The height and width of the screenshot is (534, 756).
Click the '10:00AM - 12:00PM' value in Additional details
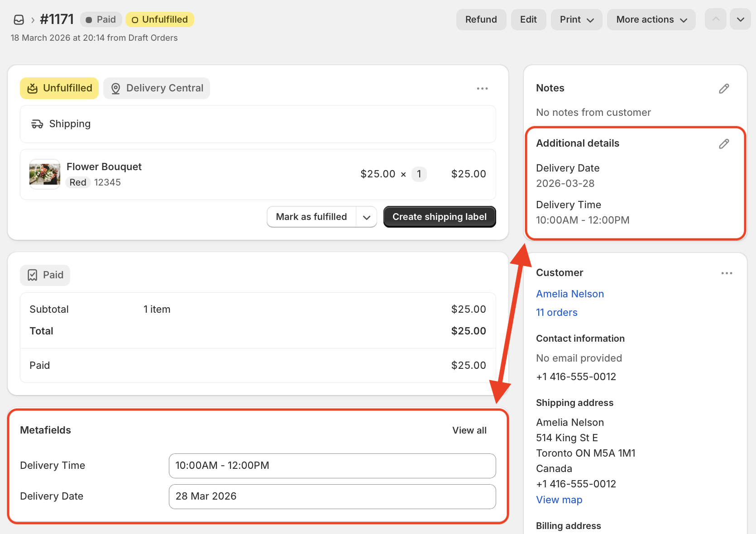point(583,220)
